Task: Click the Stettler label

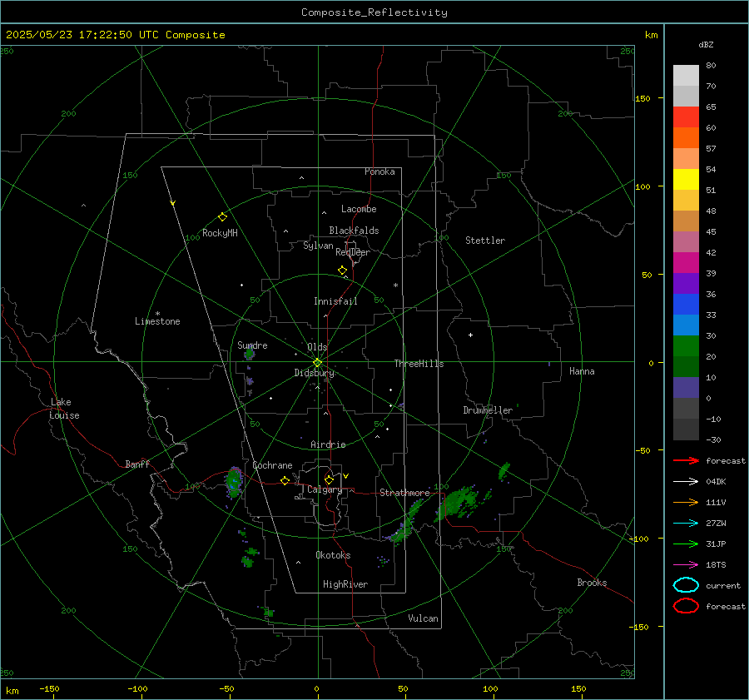Action: click(485, 241)
